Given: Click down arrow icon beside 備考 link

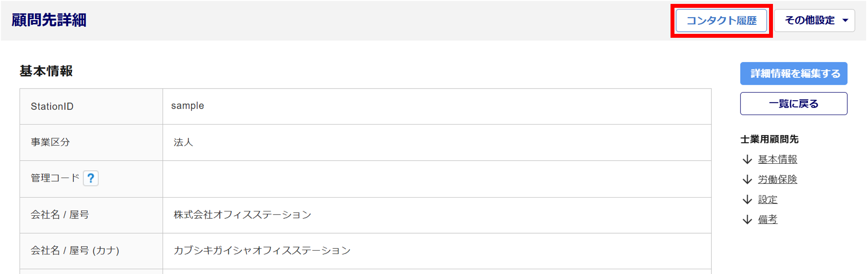Looking at the screenshot, I should [x=747, y=220].
